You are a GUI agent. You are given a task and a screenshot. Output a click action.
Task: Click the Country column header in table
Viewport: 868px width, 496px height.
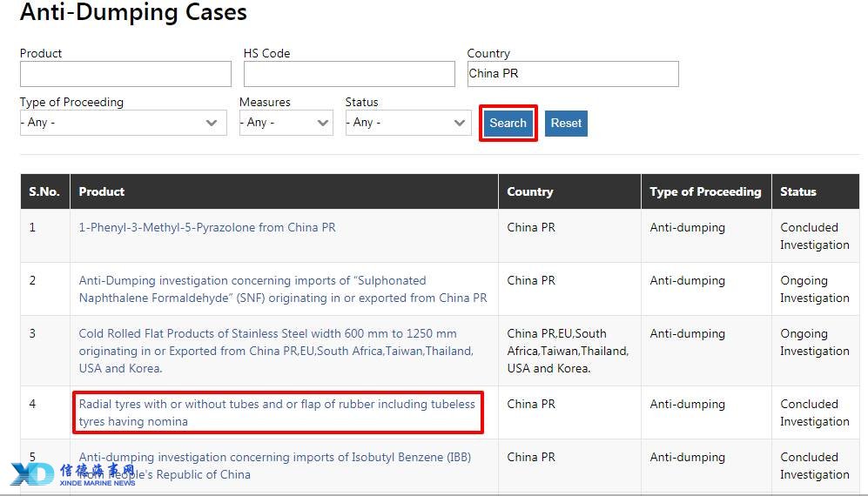click(530, 191)
